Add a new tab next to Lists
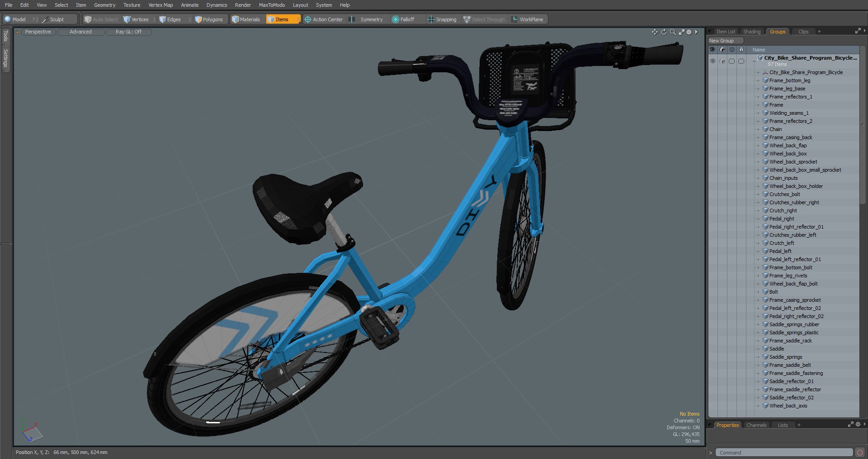The width and height of the screenshot is (868, 459). [799, 425]
